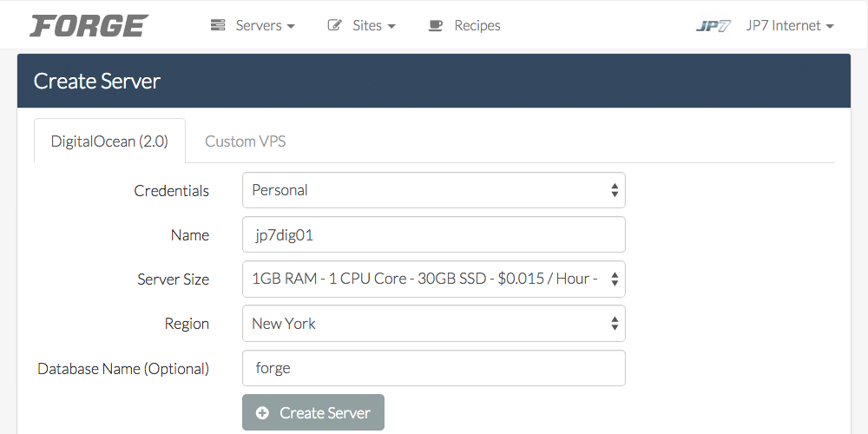Click the plus icon on Create Server

tap(262, 413)
